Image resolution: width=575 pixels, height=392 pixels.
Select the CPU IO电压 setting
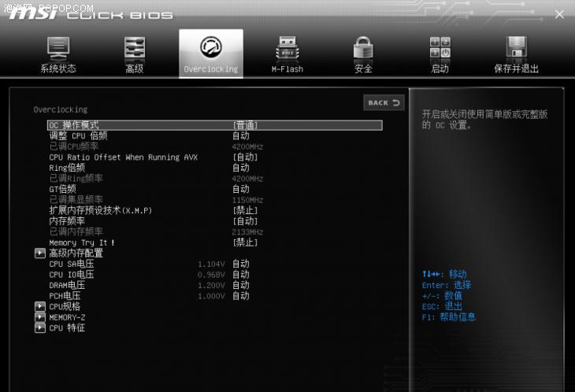tap(72, 275)
